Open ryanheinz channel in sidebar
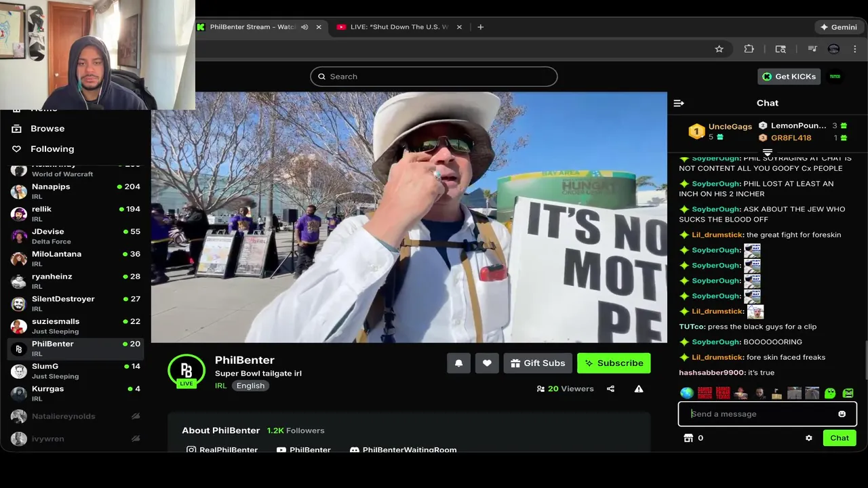 pyautogui.click(x=76, y=281)
